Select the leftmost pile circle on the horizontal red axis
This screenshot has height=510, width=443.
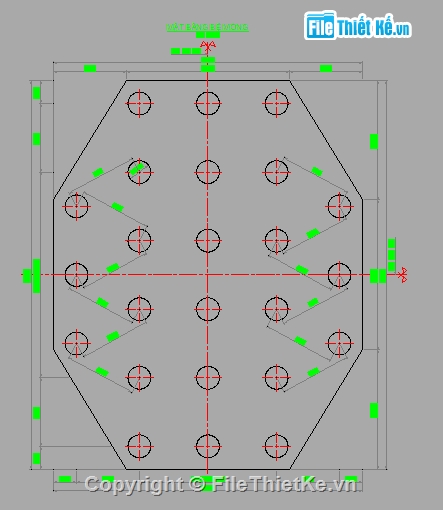coord(76,275)
